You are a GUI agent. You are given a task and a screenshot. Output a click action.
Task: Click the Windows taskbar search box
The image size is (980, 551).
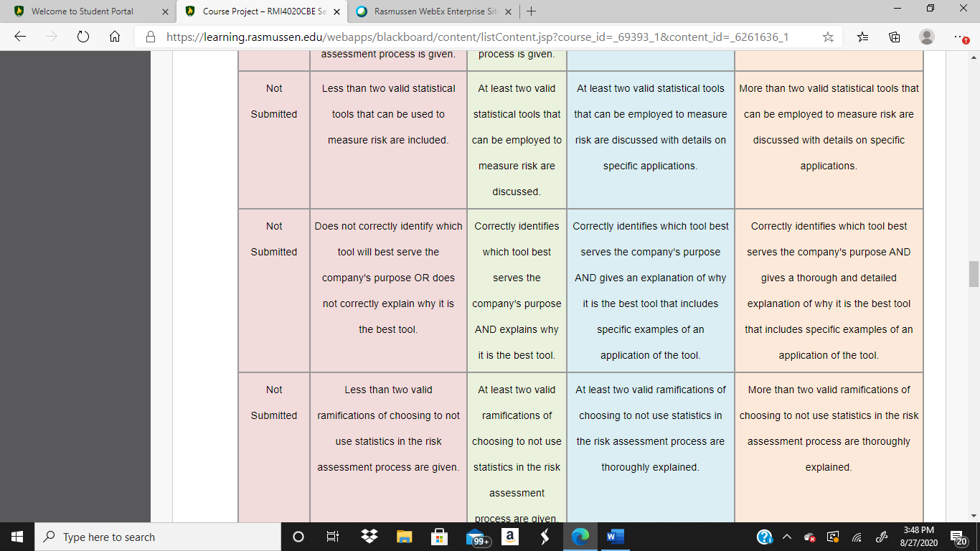(x=158, y=537)
